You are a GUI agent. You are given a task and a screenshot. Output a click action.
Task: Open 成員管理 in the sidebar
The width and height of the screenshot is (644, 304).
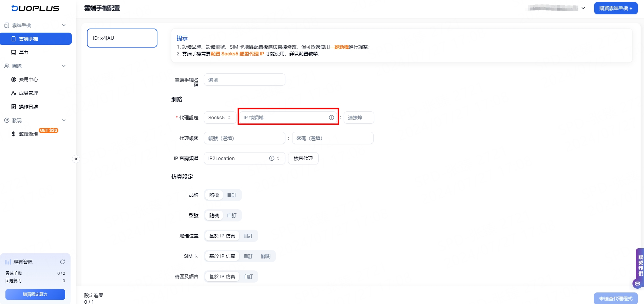click(x=29, y=93)
